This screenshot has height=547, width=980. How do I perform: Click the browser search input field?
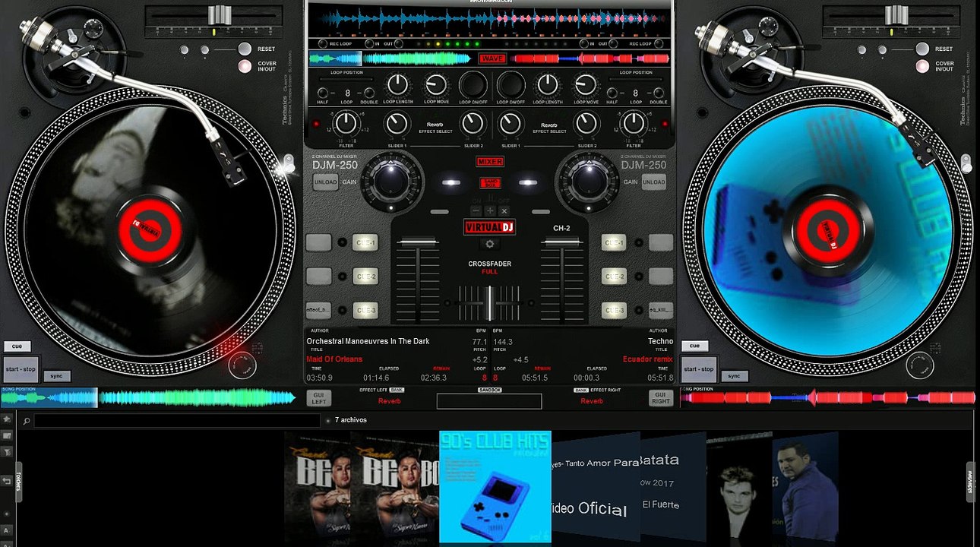pyautogui.click(x=177, y=420)
